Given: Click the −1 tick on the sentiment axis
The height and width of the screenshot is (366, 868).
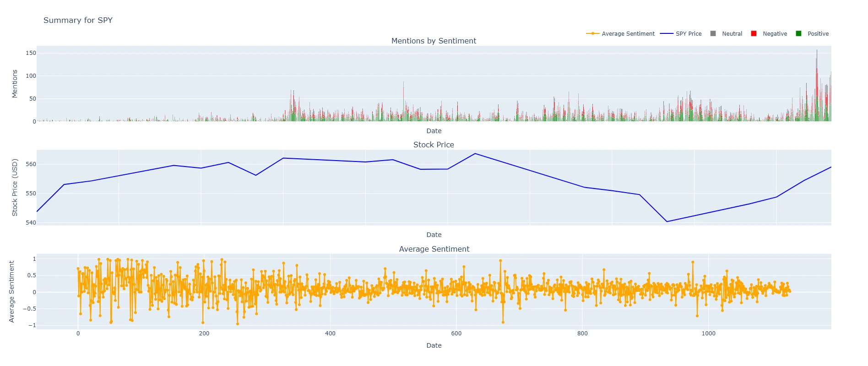Looking at the screenshot, I should 32,326.
